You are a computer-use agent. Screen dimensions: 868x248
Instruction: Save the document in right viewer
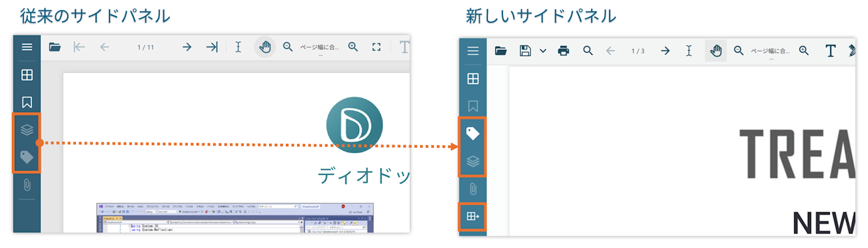point(525,51)
